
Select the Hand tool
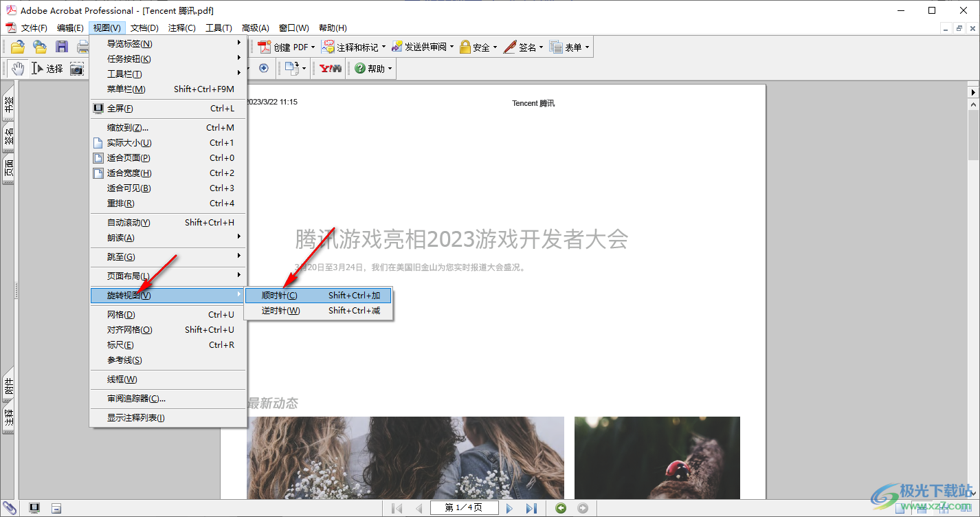point(18,68)
